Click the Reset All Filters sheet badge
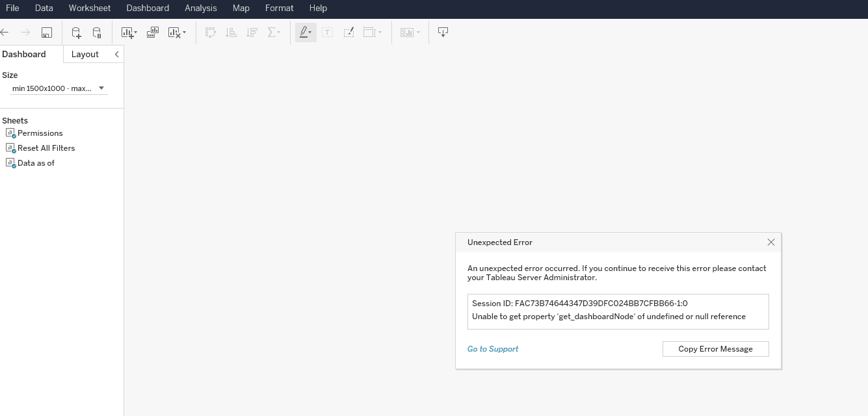The width and height of the screenshot is (868, 416). click(12, 150)
